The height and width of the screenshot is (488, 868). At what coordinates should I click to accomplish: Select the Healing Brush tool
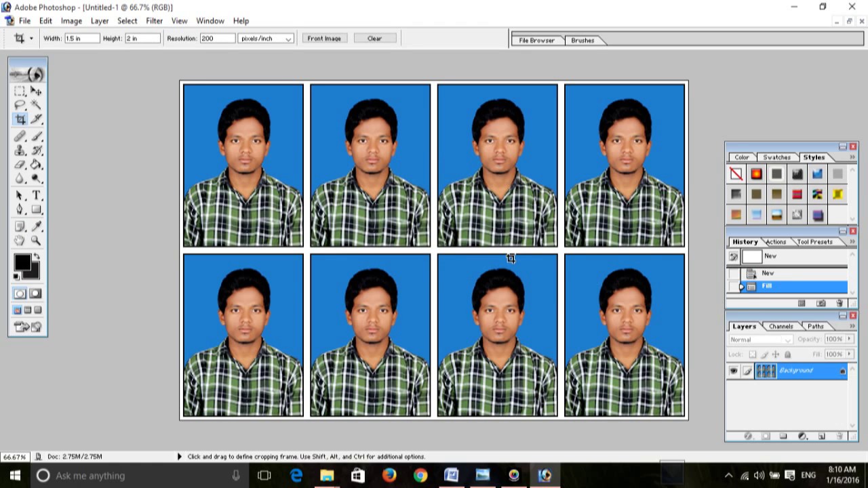(x=20, y=136)
